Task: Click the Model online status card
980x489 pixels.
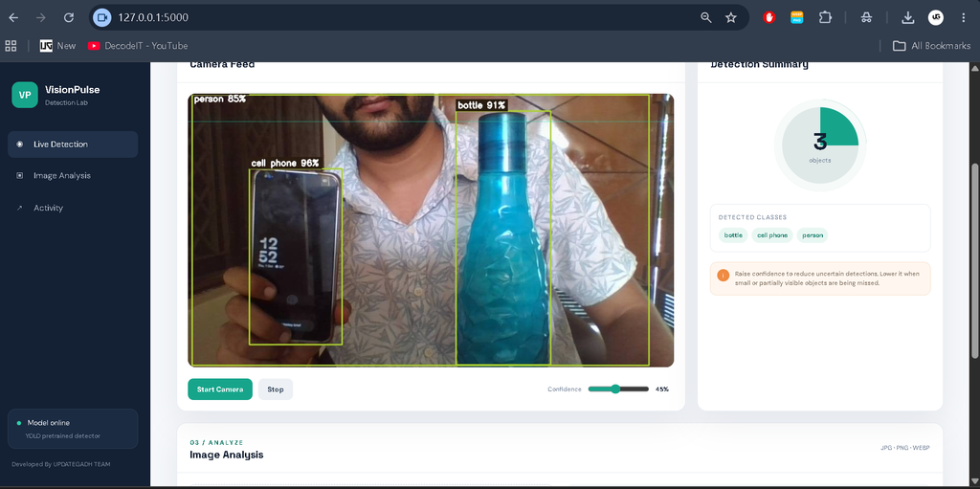Action: pyautogui.click(x=73, y=429)
